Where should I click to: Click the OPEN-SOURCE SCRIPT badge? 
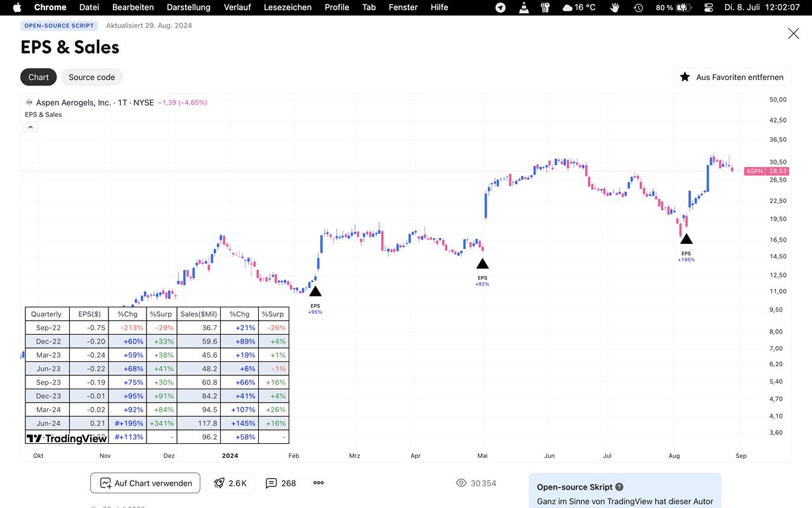pos(59,25)
